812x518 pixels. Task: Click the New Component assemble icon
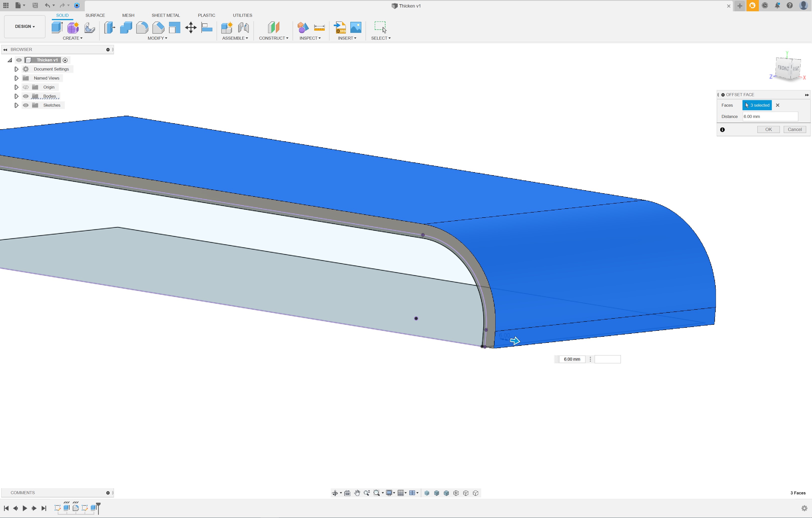pyautogui.click(x=227, y=27)
